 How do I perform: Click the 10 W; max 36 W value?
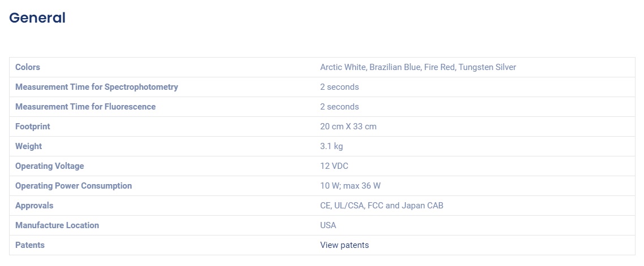(x=350, y=186)
